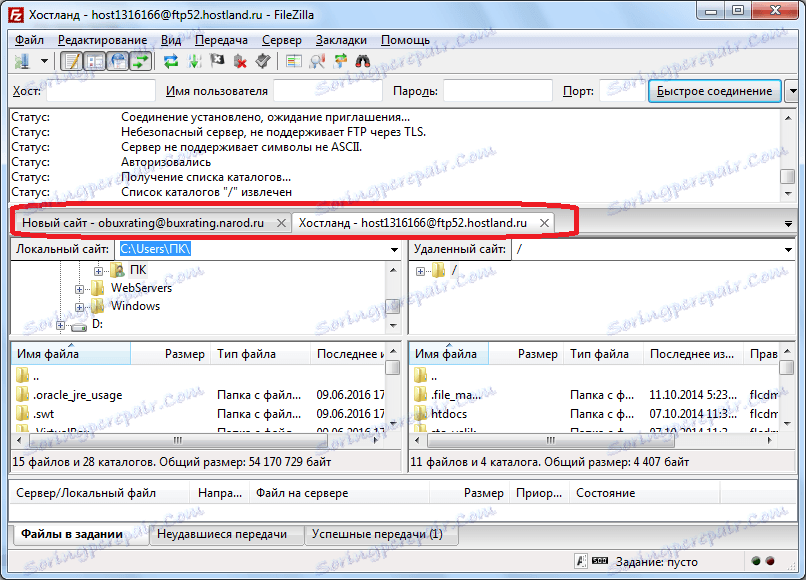The width and height of the screenshot is (806, 580).
Task: Close the Новый сайт connection tab
Action: pyautogui.click(x=281, y=223)
